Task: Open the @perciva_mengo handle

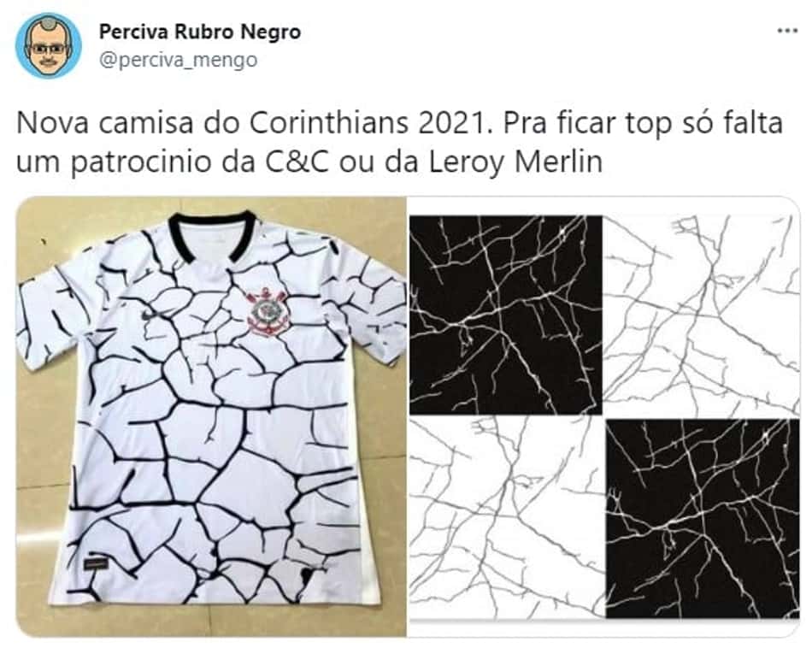Action: (x=178, y=61)
